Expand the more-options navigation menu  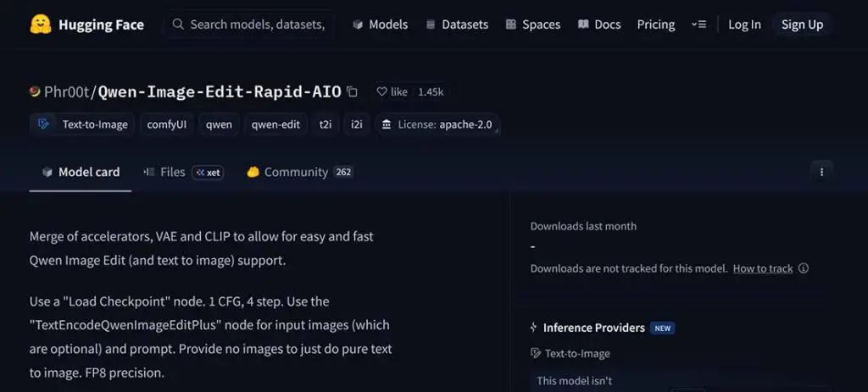(698, 25)
